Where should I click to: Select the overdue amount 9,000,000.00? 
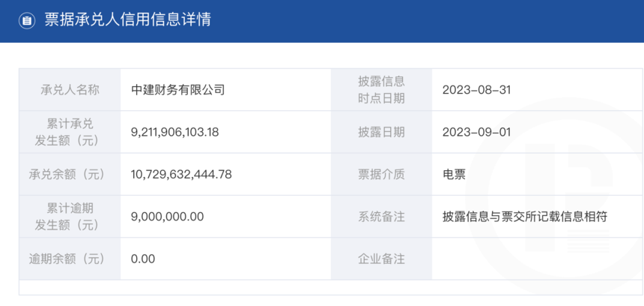[167, 216]
